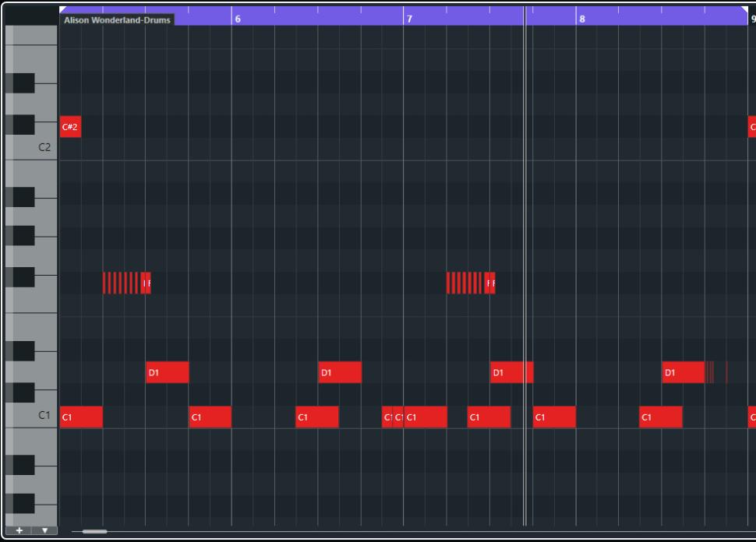756x542 pixels.
Task: Select the first D1 note in bar 5
Action: click(167, 372)
